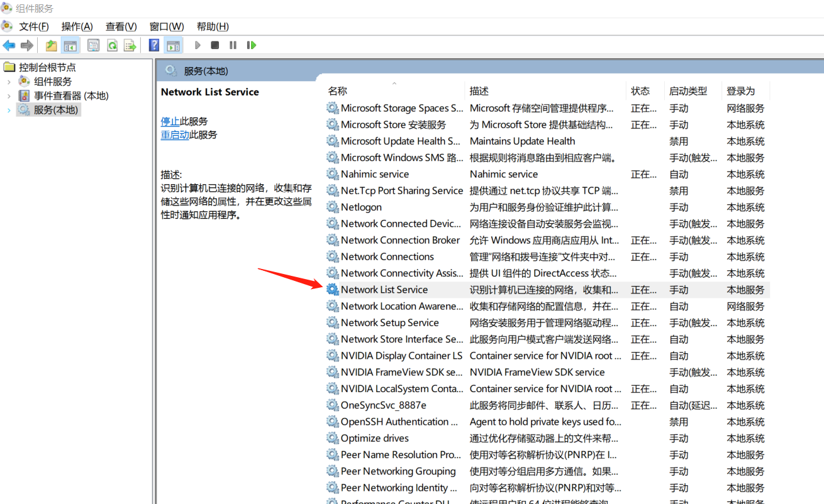824x504 pixels.
Task: Click gear icon of OneSyncSvc_8887e row
Action: click(332, 405)
